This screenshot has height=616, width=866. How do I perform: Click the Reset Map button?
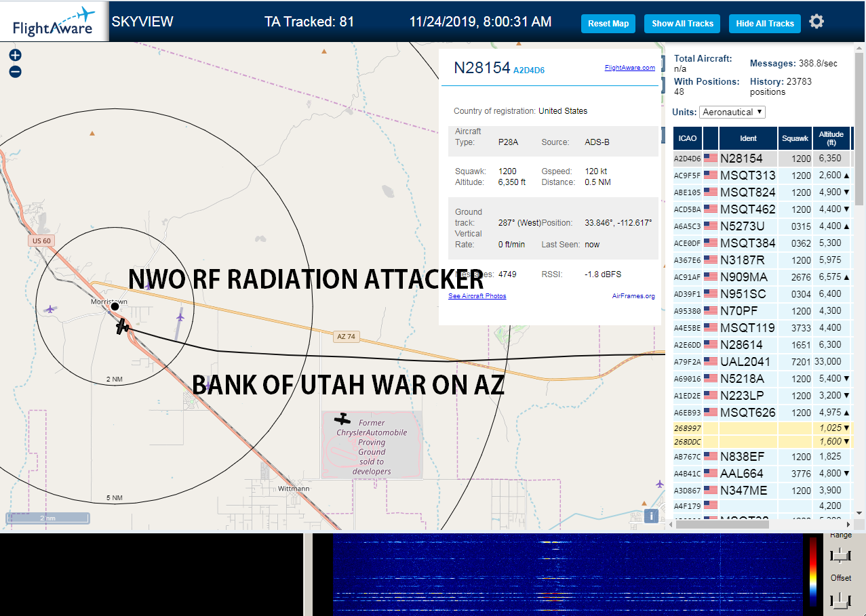[608, 24]
